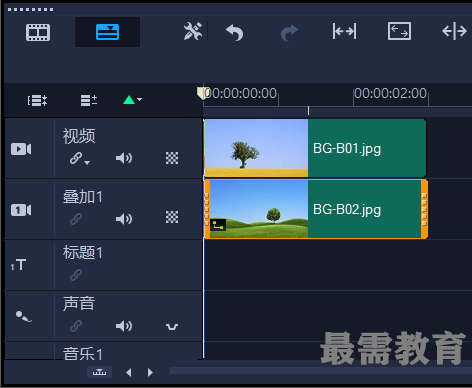Viewport: 472px width, 388px height.
Task: Redo the last action
Action: (289, 32)
